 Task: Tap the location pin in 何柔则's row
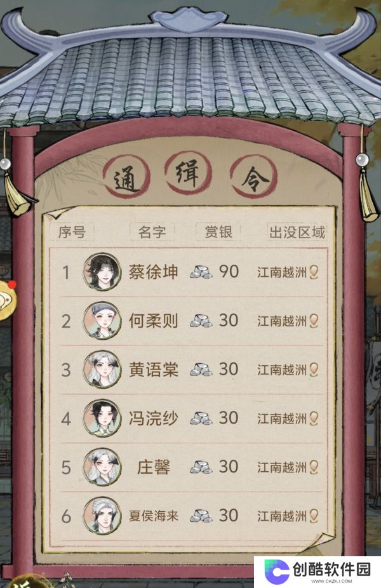(314, 321)
